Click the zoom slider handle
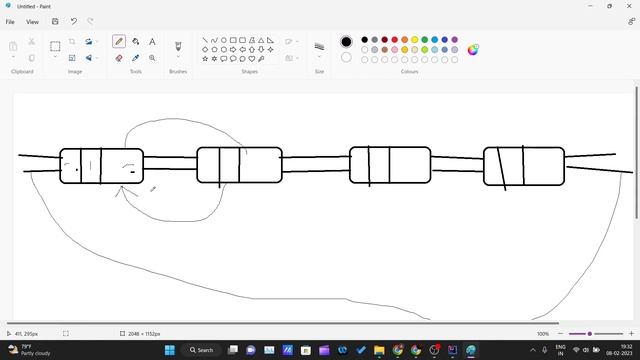This screenshot has width=640, height=360. click(590, 334)
